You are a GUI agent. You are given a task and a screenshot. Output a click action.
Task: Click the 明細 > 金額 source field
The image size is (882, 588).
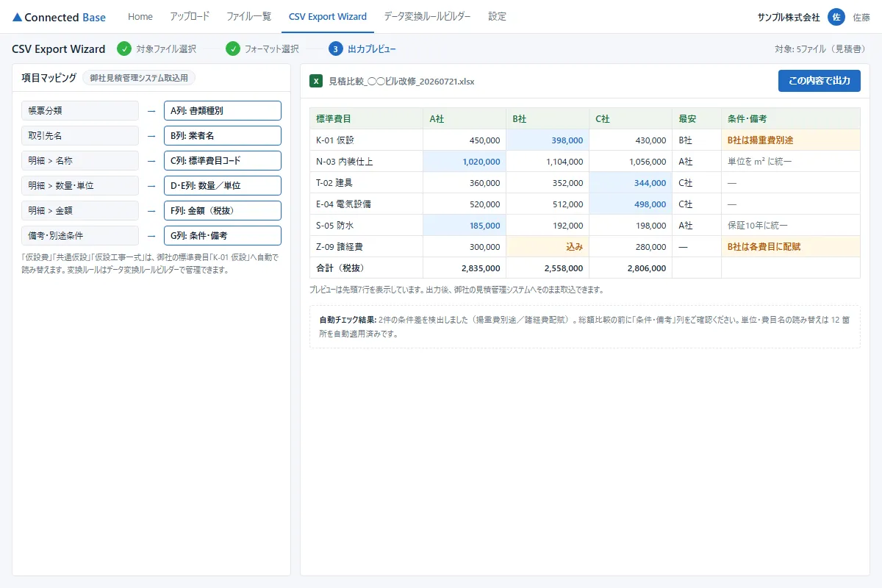[80, 210]
